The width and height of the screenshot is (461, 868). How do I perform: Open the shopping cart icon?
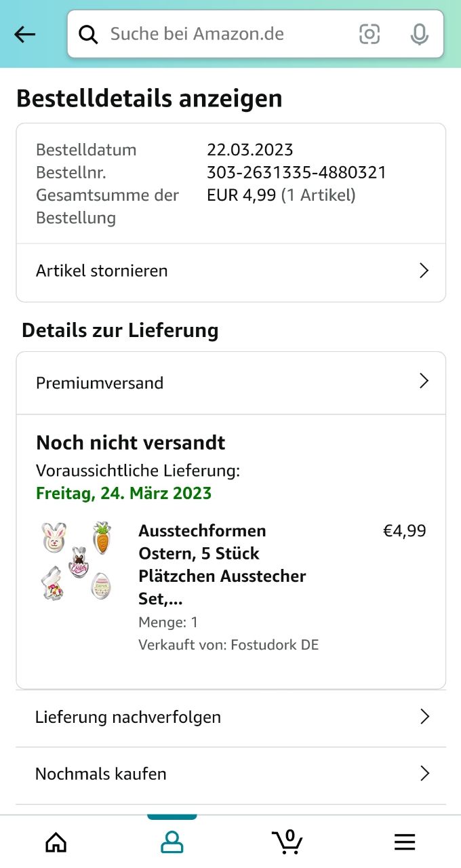287,842
